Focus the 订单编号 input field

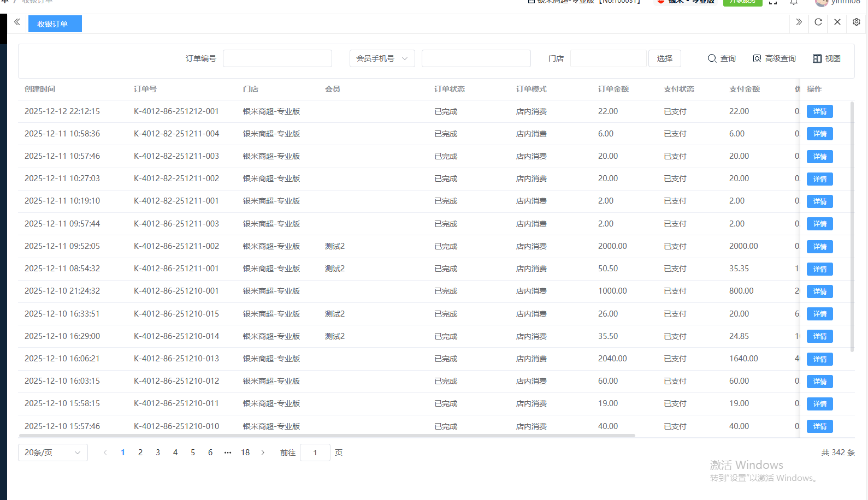tap(277, 58)
